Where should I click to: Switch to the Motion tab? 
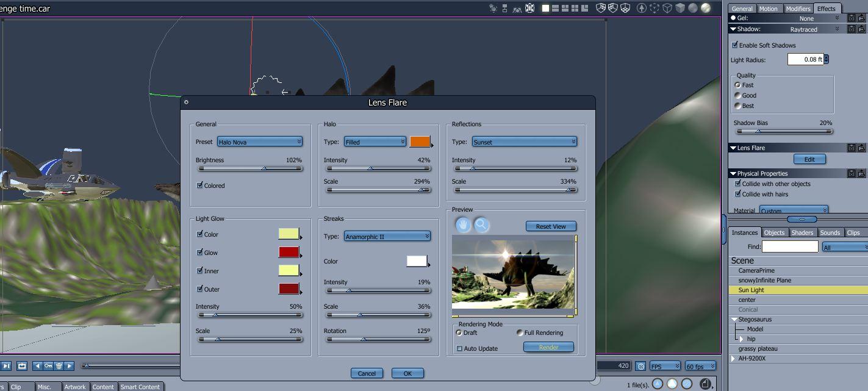tap(769, 9)
